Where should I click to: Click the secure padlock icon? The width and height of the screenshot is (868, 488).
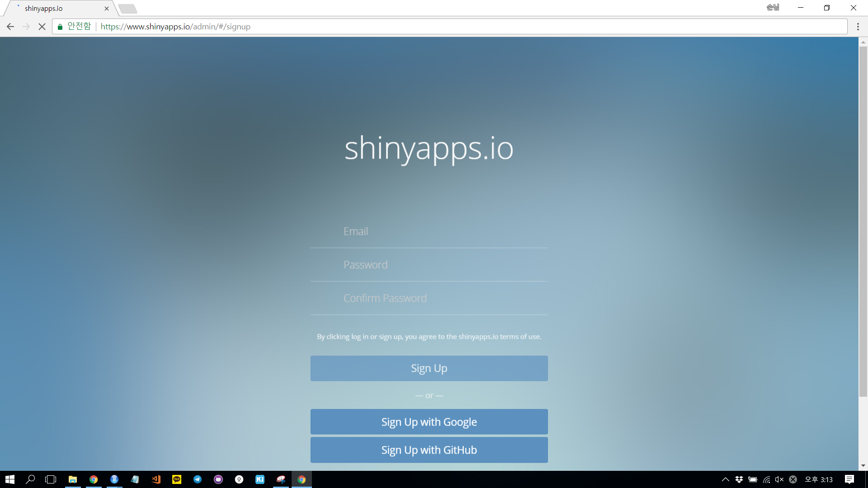60,27
